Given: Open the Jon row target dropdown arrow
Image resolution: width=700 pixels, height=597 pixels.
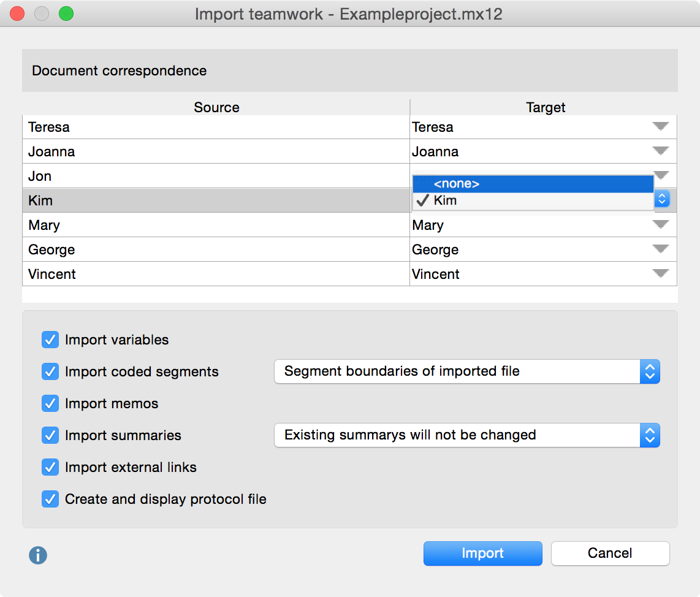Looking at the screenshot, I should (x=661, y=175).
